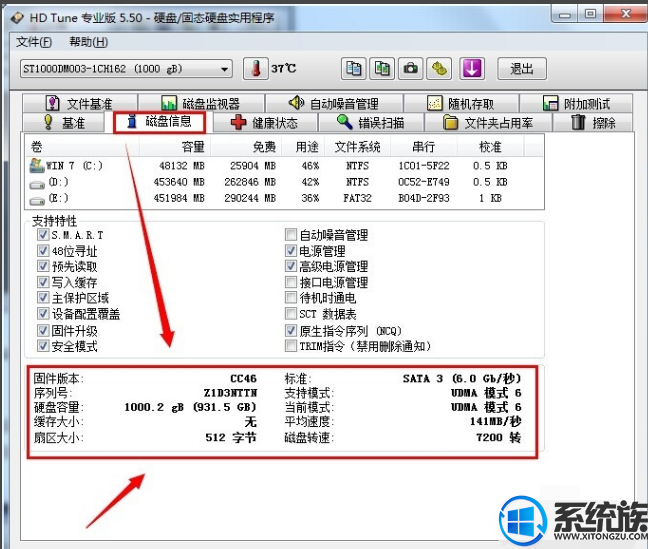Switch to the 擦除 tab
The width and height of the screenshot is (648, 549).
pos(593,123)
